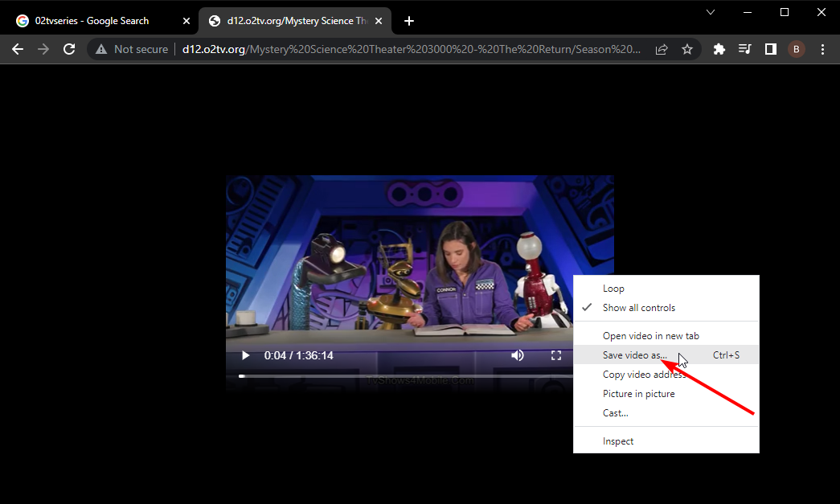Enter video fullscreen mode
The image size is (840, 504).
[x=556, y=355]
